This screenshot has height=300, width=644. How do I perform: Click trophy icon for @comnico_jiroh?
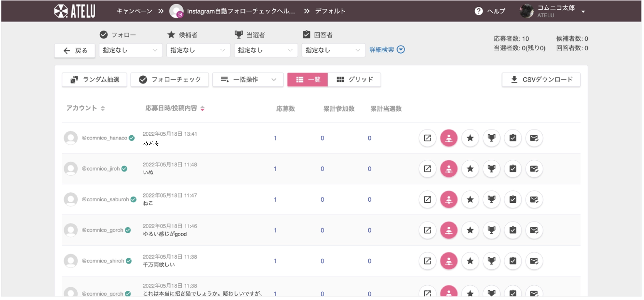pyautogui.click(x=492, y=169)
